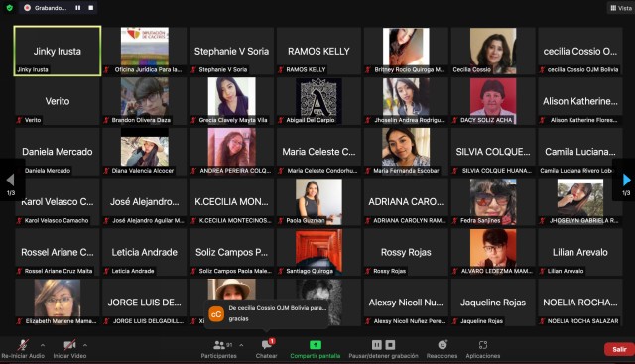
Task: Expand audio options arrow beside microphone
Action: click(43, 345)
